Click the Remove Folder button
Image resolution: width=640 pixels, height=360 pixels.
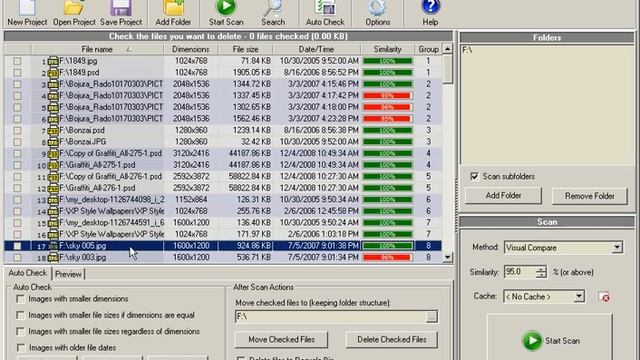pos(589,196)
